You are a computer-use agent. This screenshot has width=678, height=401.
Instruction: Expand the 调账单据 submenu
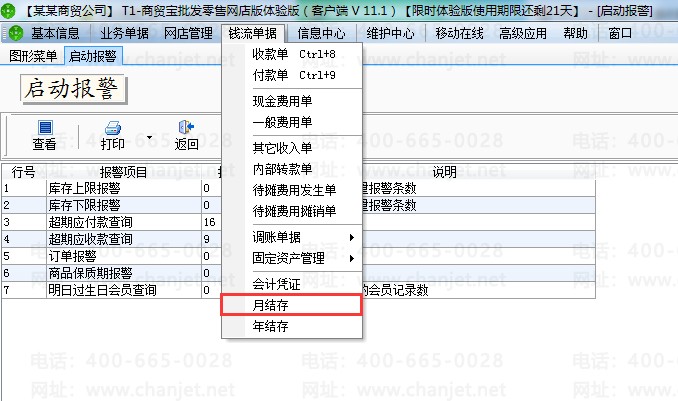click(x=352, y=237)
